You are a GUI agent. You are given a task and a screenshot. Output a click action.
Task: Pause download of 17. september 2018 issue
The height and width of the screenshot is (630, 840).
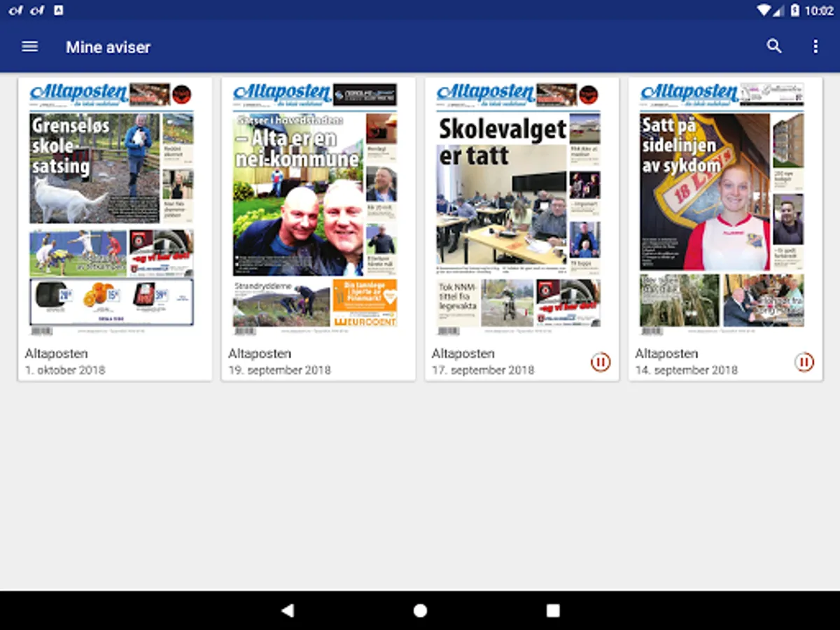[601, 362]
